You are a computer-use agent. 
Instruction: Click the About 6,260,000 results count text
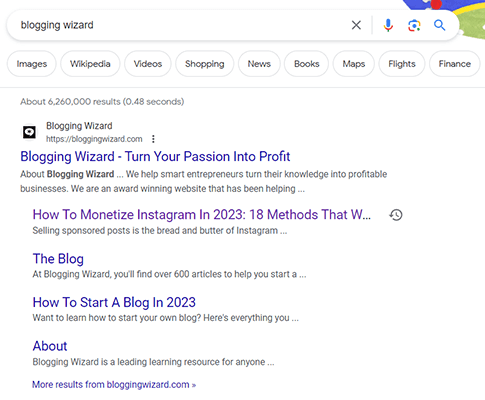tap(102, 101)
